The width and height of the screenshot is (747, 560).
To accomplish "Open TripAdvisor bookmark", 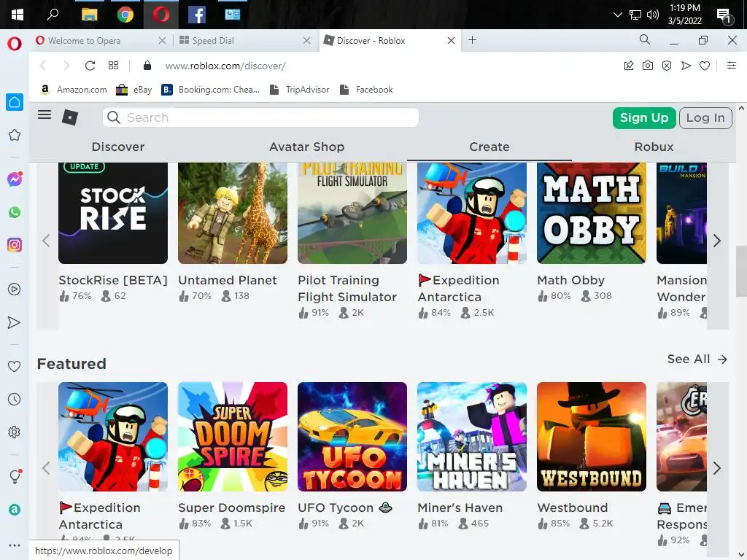I will pos(299,90).
